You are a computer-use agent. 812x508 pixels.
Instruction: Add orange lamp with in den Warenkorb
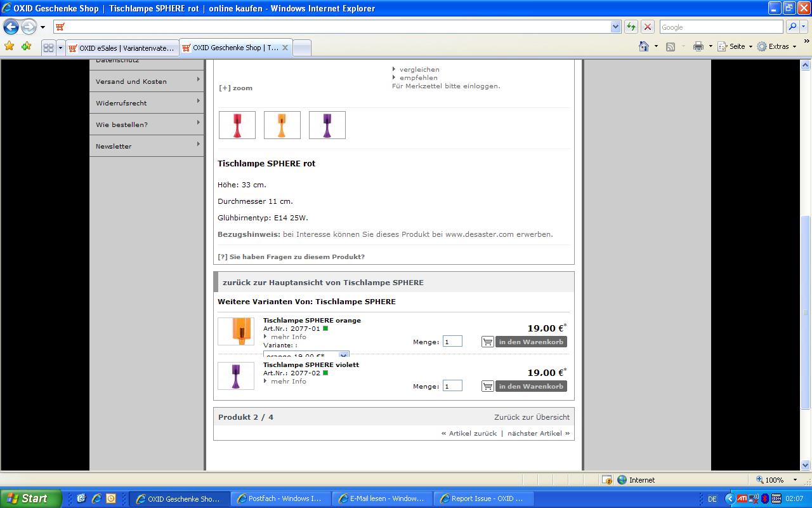[530, 342]
